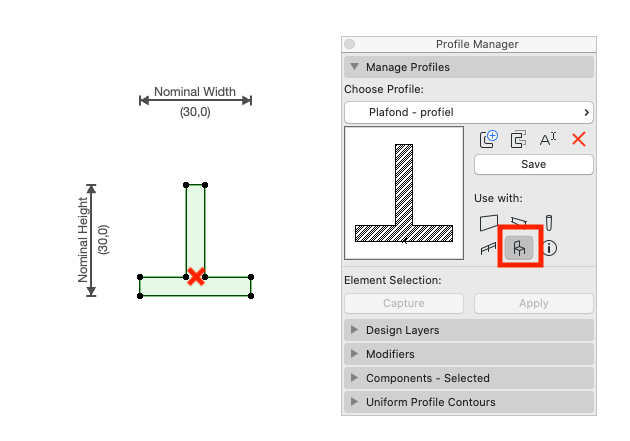Screen dimensions: 630x441
Task: Toggle Use with Railing icon
Action: (x=488, y=248)
